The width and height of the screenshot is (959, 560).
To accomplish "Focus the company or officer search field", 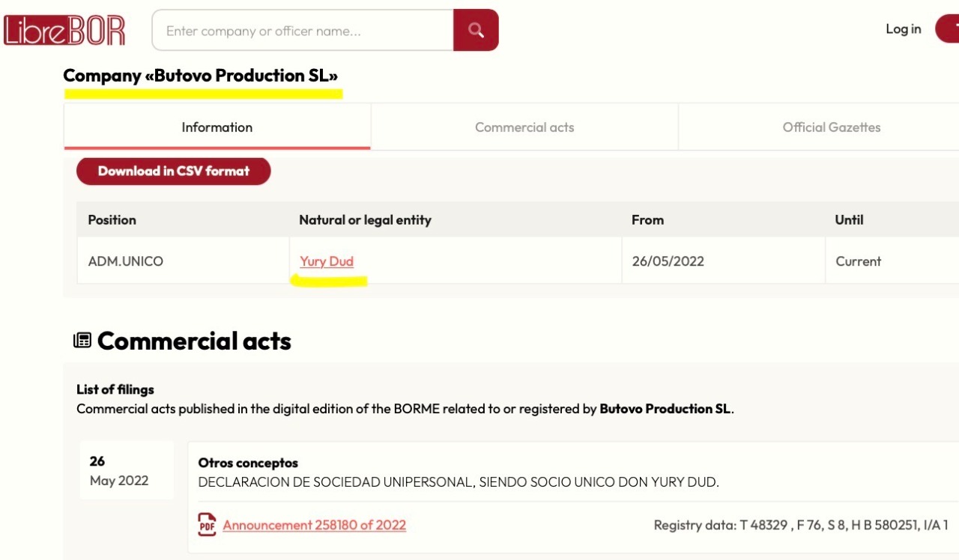I will [x=303, y=30].
